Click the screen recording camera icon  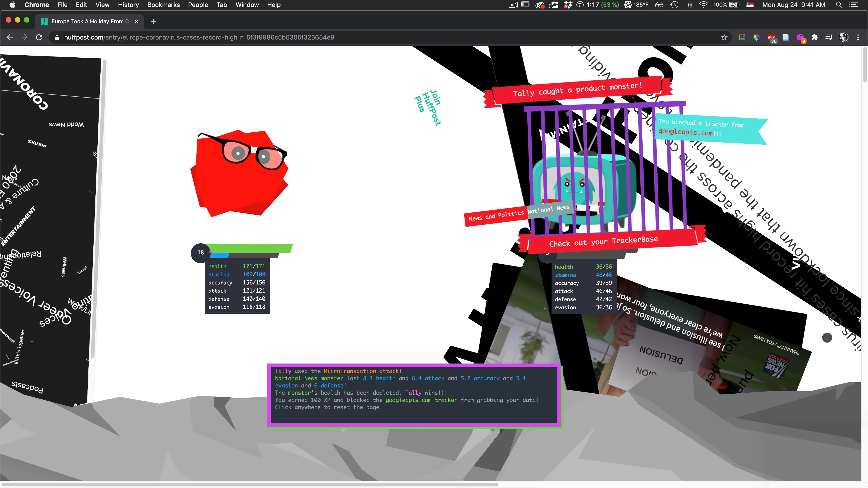513,5
